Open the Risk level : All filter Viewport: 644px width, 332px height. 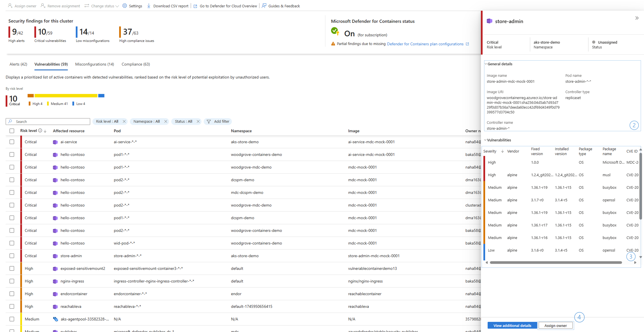[107, 121]
